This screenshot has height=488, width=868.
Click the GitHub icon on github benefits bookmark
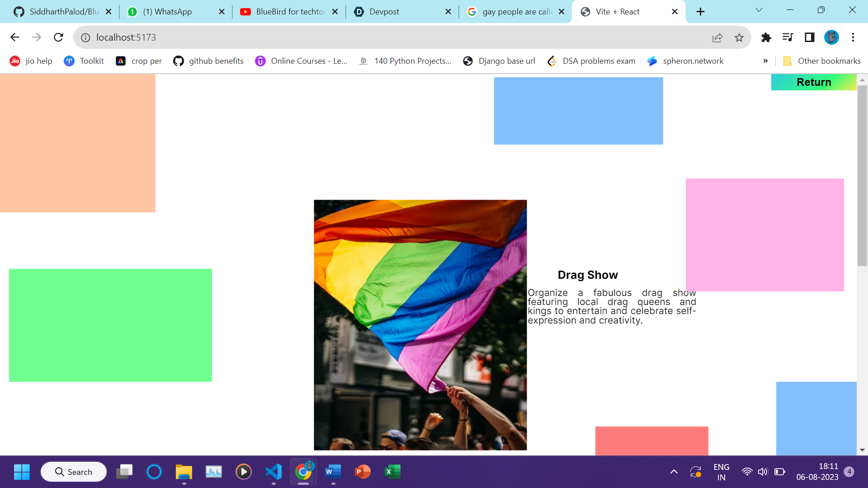pyautogui.click(x=178, y=61)
